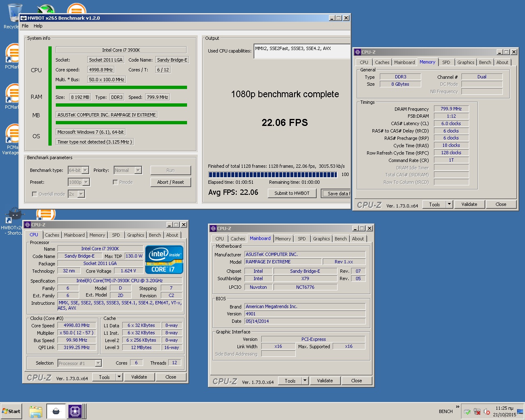Select the 22.06 FPS result text
Viewport: 525px width, 420px height.
(x=285, y=123)
